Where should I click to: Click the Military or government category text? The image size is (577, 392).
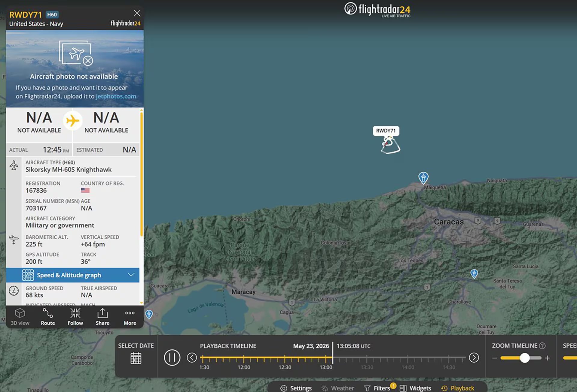(x=60, y=225)
